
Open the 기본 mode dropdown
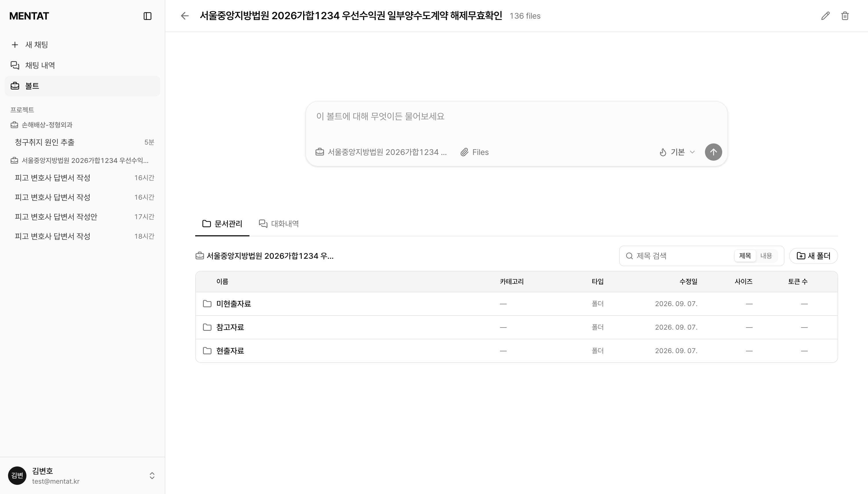click(677, 152)
